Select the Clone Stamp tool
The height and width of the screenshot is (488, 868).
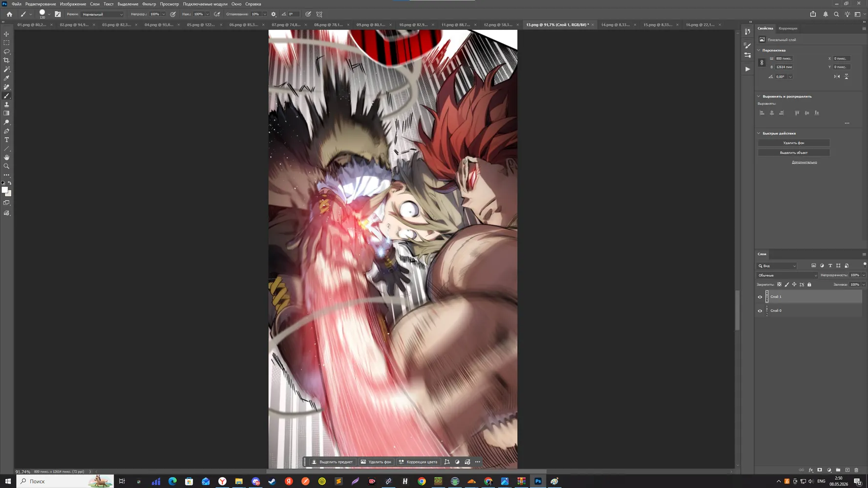coord(7,104)
